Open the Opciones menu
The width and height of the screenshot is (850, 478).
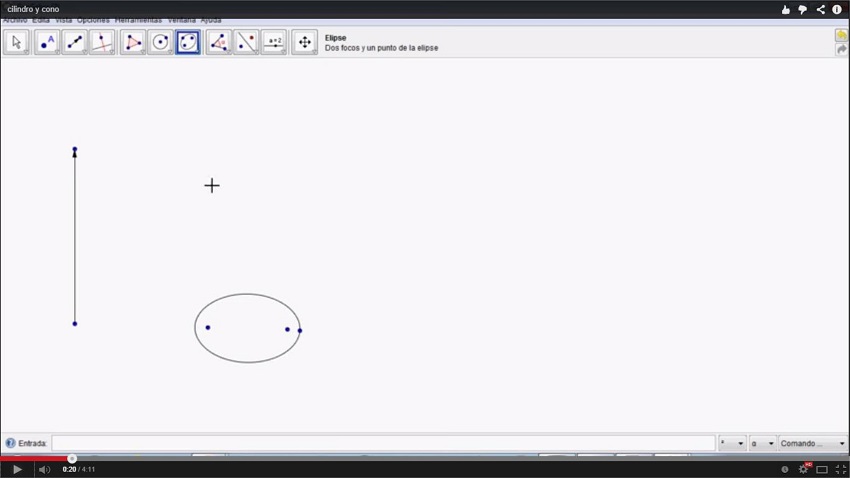93,20
